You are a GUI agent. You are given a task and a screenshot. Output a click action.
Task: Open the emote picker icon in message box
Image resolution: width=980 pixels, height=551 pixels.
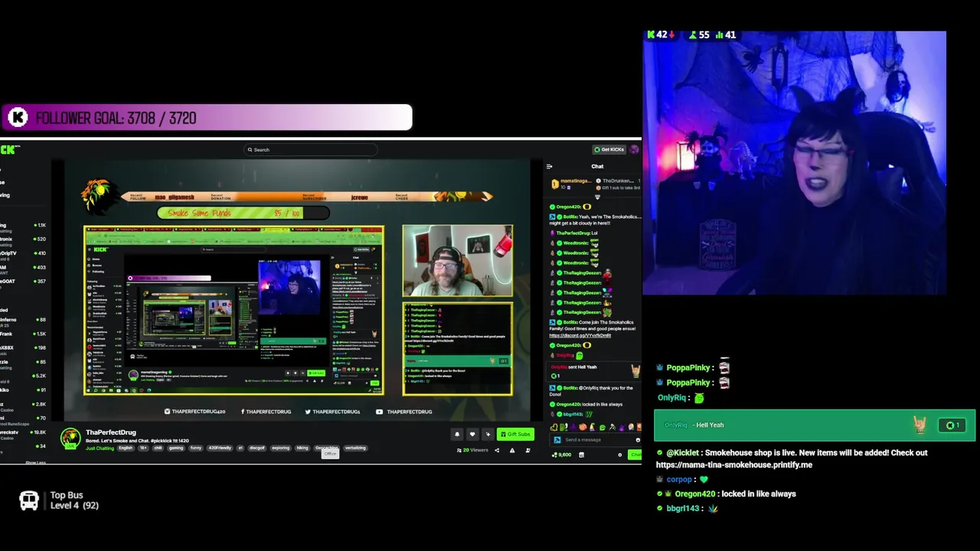coord(637,439)
